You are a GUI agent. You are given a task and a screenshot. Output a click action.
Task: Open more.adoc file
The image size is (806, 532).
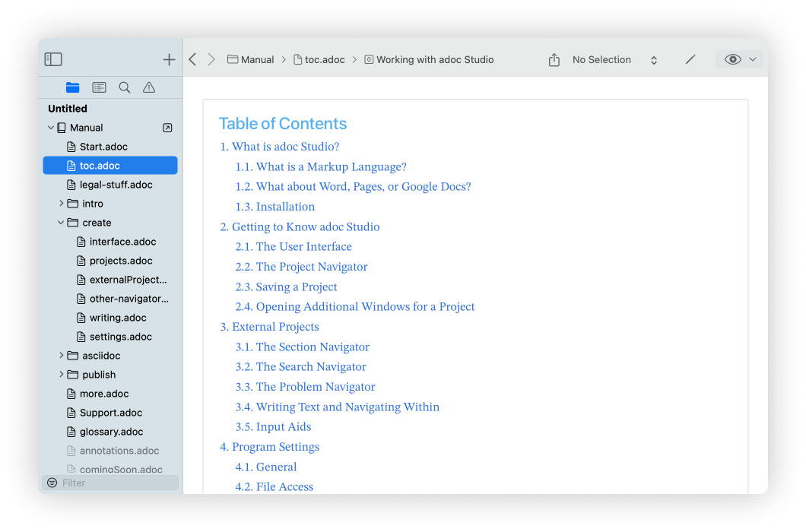click(110, 394)
